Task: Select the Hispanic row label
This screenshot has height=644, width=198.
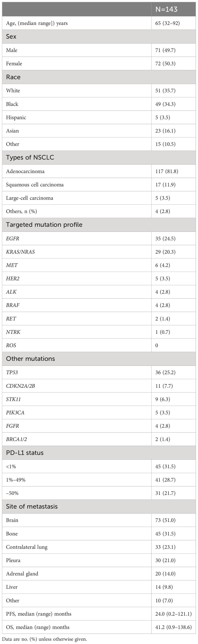Action: click(x=16, y=118)
